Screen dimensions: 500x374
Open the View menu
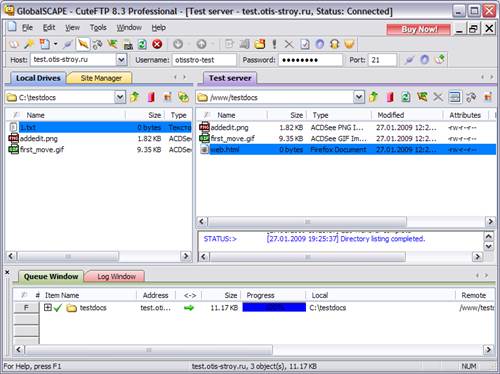(x=72, y=28)
